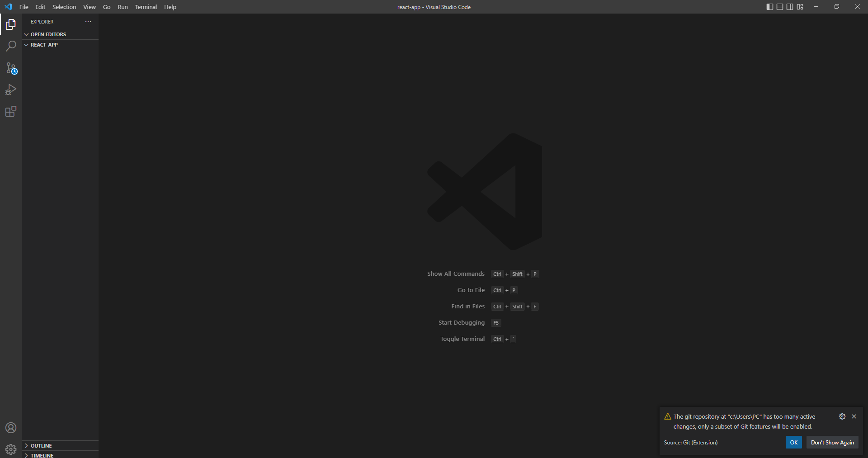This screenshot has width=868, height=458.
Task: Toggle Primary Side Bar layout icon
Action: pyautogui.click(x=770, y=7)
